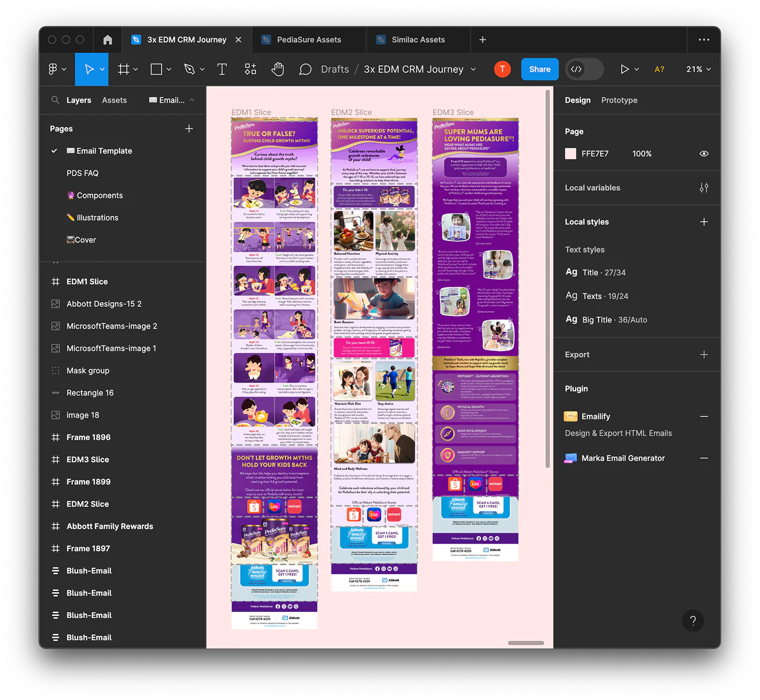760x700 pixels.
Task: Click the blue Share button
Action: point(540,69)
